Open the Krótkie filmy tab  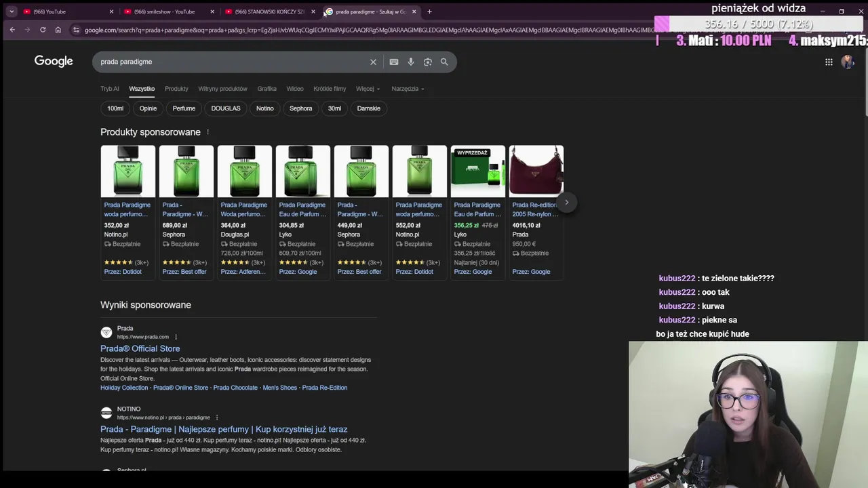click(x=330, y=89)
